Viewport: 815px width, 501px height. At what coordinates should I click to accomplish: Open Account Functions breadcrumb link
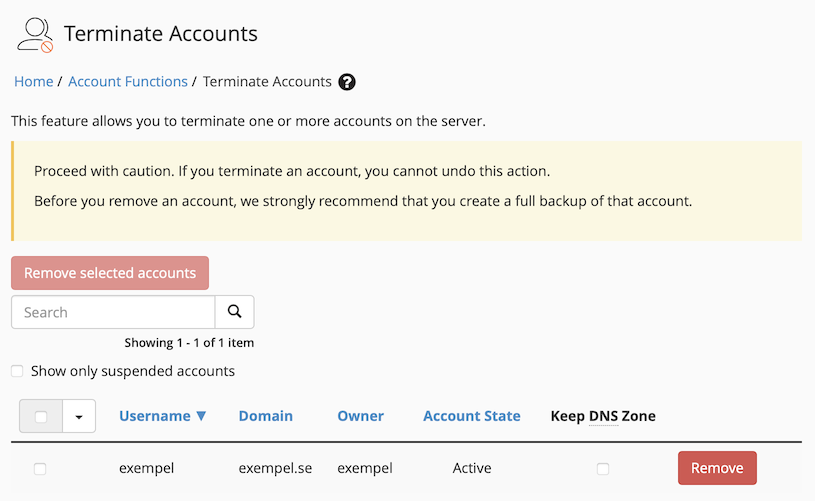pos(127,82)
